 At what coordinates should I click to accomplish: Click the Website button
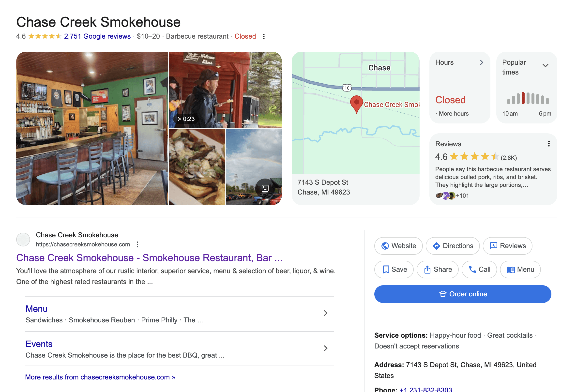click(x=398, y=246)
